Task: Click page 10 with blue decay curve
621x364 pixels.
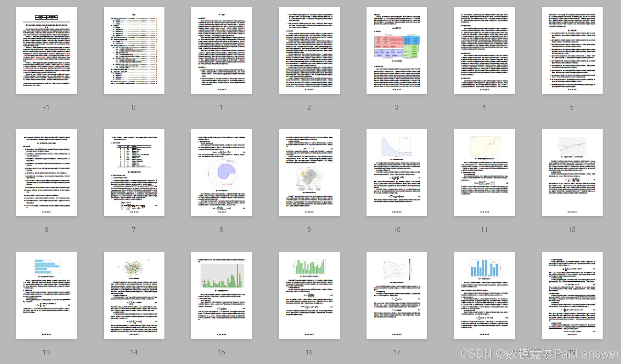Action: coord(397,172)
